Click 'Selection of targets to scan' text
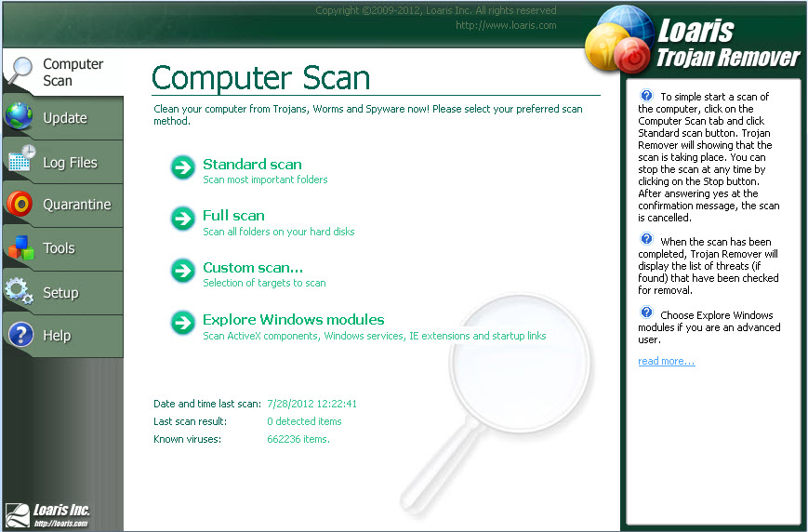 (264, 283)
